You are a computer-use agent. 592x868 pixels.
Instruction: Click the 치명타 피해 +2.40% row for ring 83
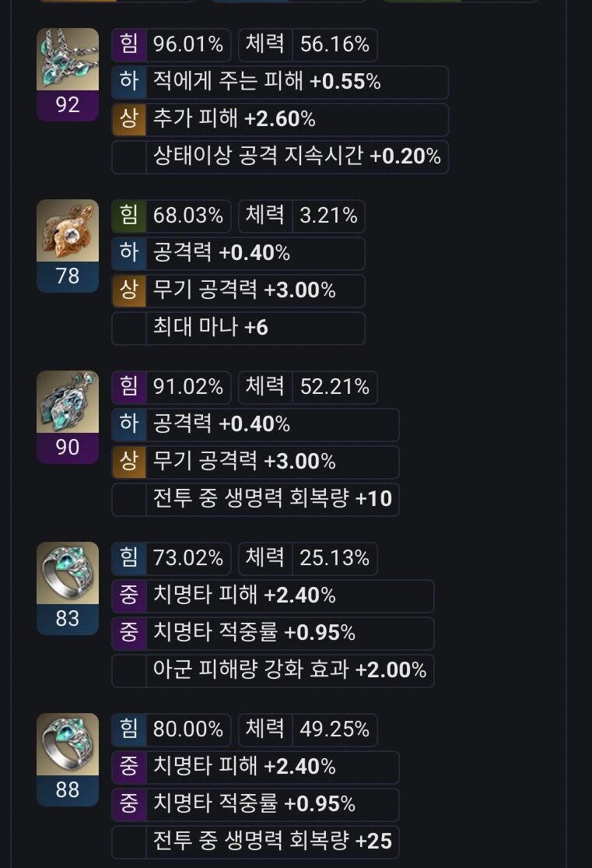pyautogui.click(x=273, y=596)
